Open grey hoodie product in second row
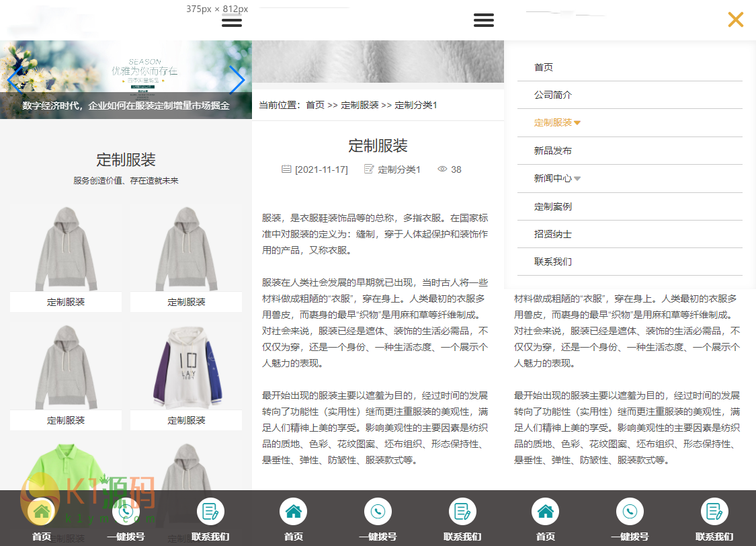This screenshot has height=546, width=756. tap(66, 366)
